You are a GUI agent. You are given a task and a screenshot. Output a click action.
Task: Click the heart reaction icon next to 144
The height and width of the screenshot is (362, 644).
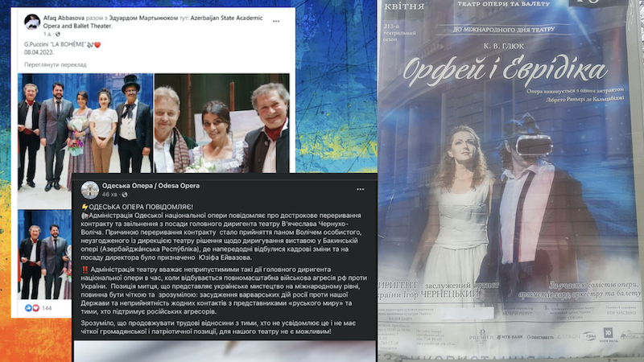coord(35,308)
